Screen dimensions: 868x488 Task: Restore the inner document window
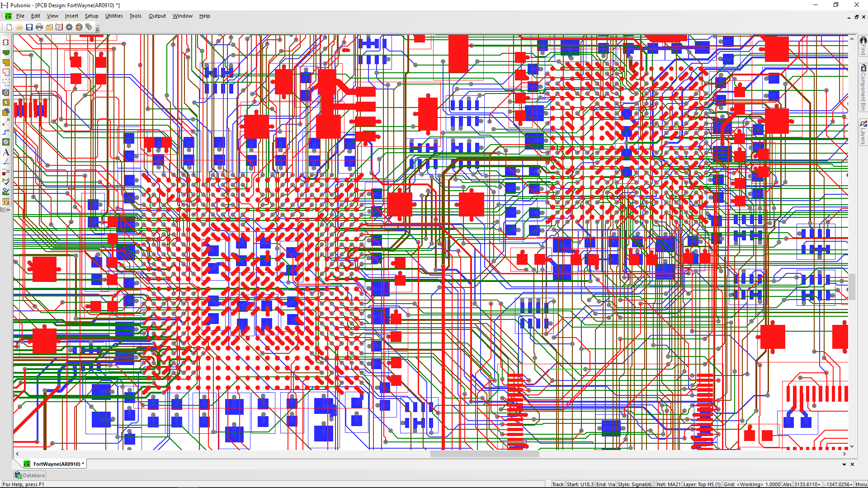click(856, 17)
